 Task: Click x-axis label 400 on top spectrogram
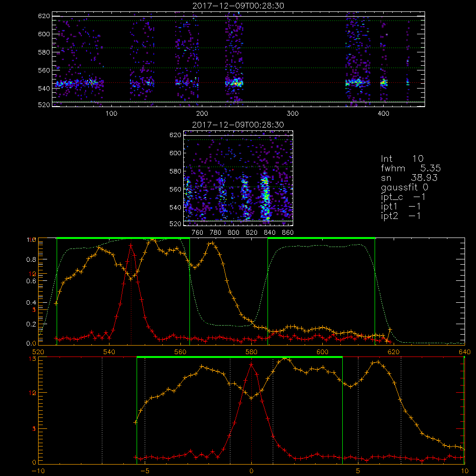click(x=383, y=114)
